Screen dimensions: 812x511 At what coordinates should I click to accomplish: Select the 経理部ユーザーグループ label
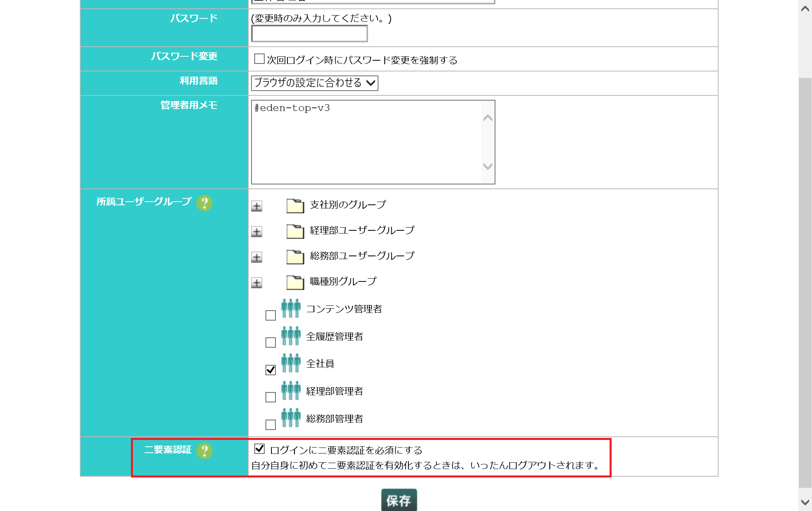click(362, 230)
